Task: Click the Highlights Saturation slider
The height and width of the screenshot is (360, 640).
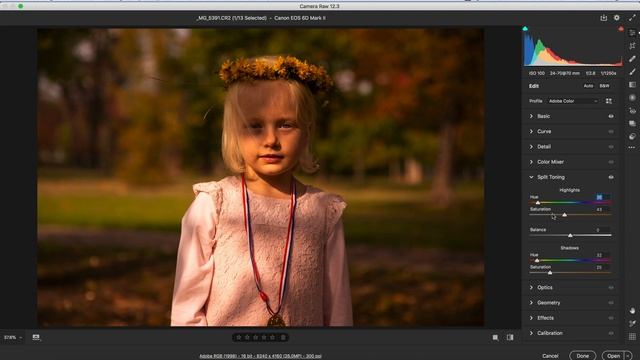Action: pos(570,215)
